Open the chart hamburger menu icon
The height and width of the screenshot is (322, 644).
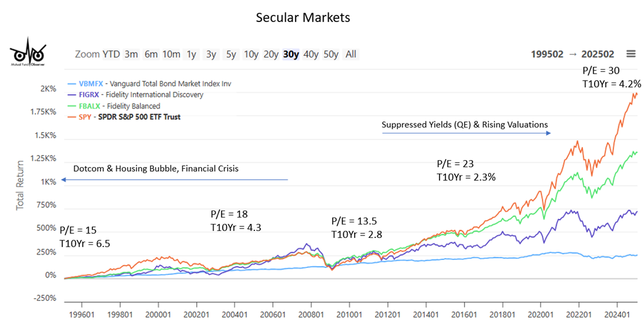point(631,54)
